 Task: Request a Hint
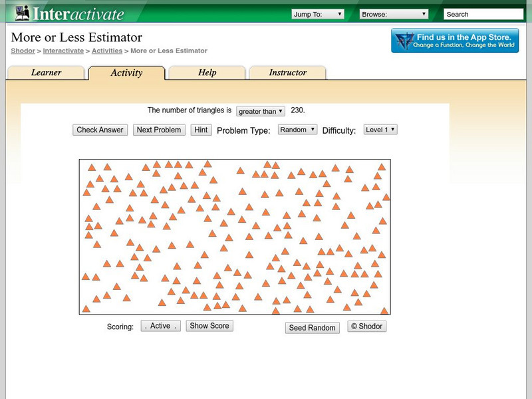(x=201, y=130)
